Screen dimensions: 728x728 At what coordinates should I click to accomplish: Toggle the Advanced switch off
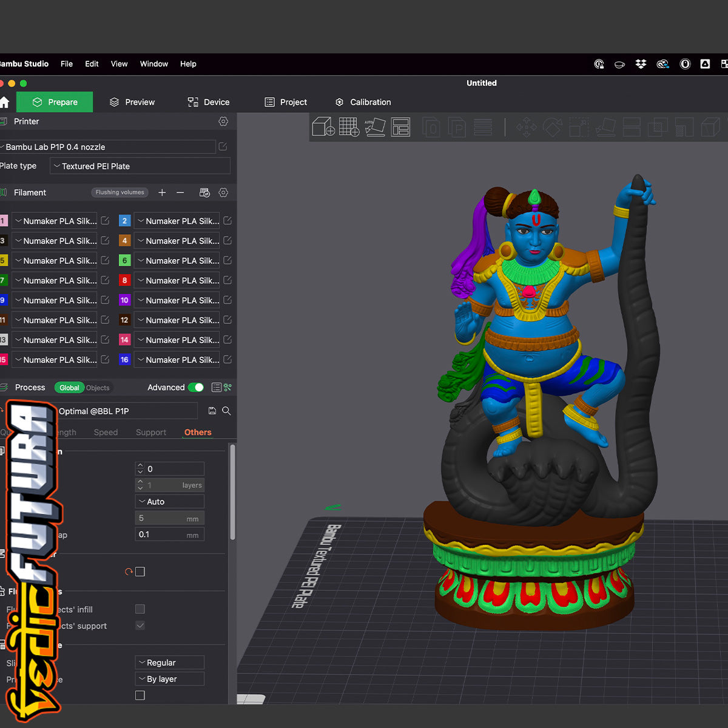coord(196,387)
